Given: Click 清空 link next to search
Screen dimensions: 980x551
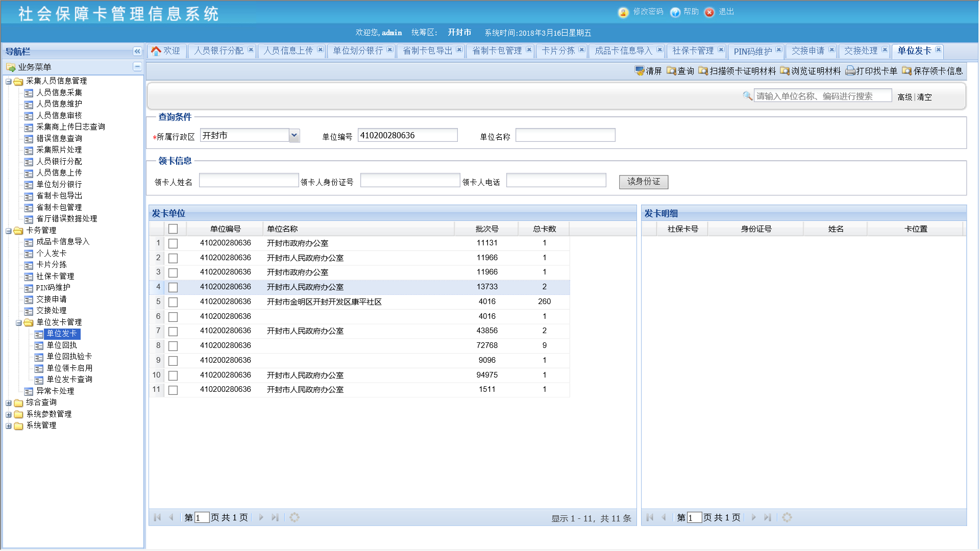Looking at the screenshot, I should (924, 97).
